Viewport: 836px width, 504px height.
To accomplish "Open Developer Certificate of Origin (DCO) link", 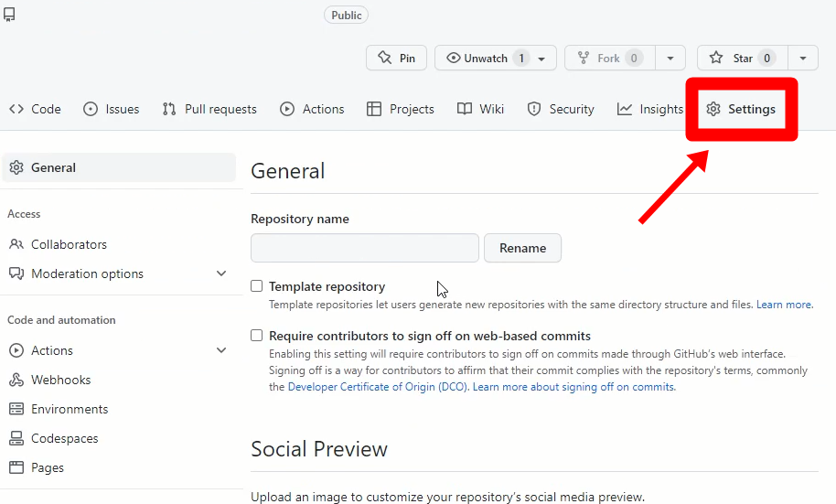I will click(x=378, y=387).
